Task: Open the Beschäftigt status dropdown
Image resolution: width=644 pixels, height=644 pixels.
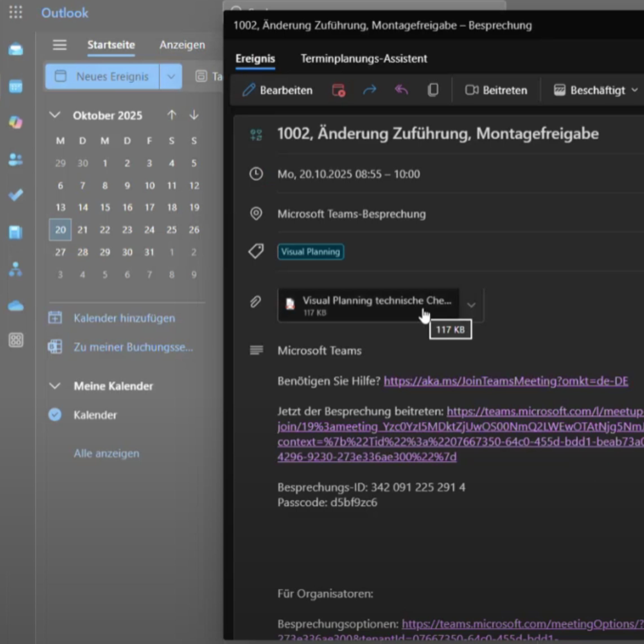Action: click(596, 90)
